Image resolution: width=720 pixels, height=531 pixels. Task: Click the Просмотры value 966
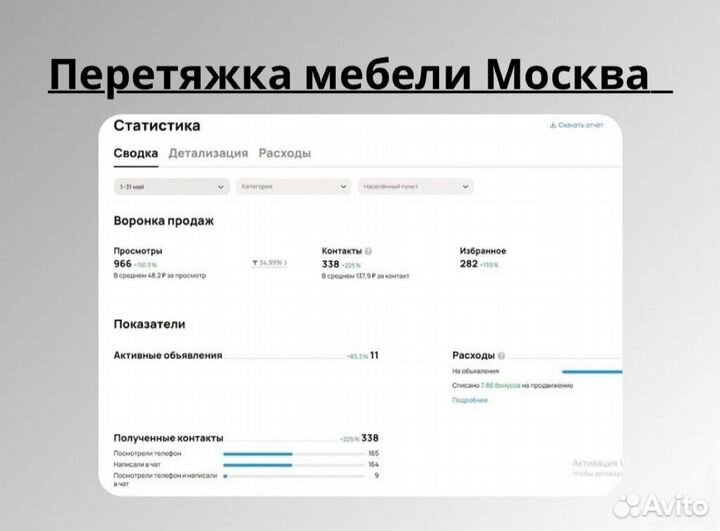tap(123, 264)
